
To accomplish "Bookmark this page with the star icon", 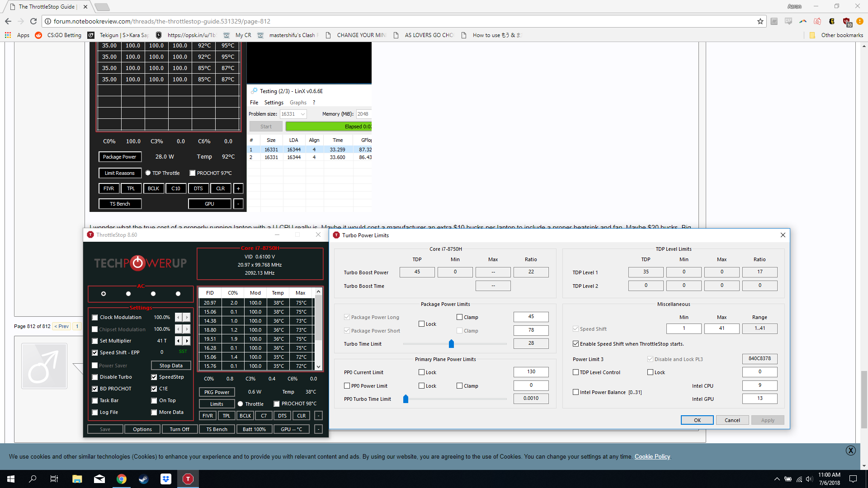I will click(x=760, y=21).
